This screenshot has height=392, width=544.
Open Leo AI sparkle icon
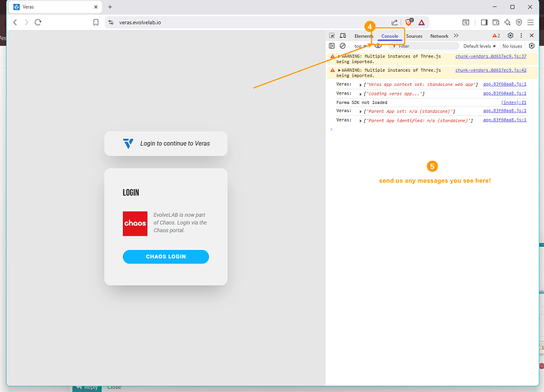click(507, 22)
